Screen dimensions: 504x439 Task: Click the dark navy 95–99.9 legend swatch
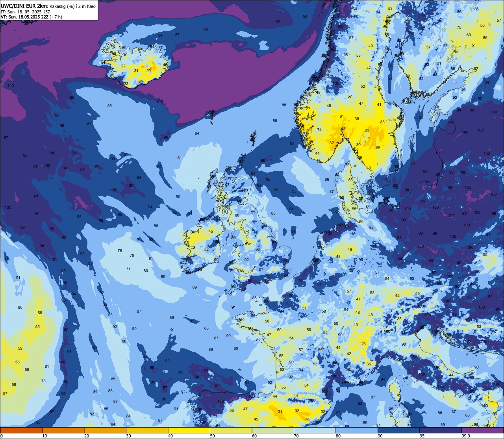440,430
